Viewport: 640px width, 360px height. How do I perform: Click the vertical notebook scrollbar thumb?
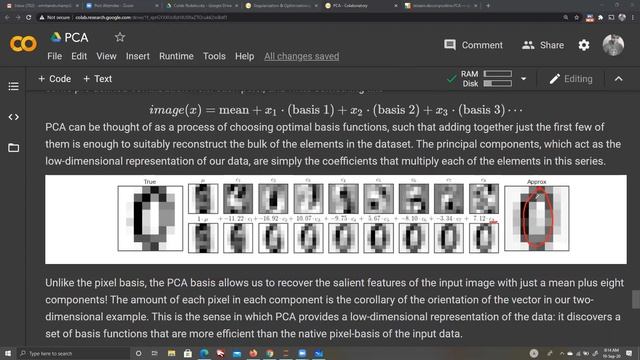point(635,300)
